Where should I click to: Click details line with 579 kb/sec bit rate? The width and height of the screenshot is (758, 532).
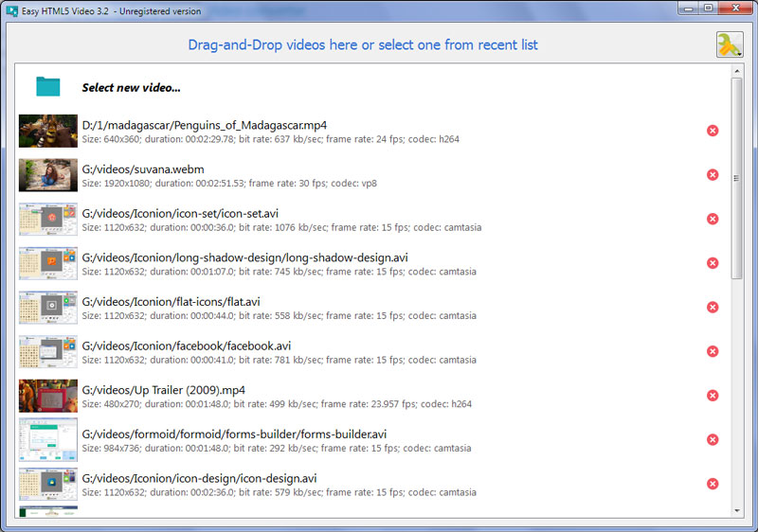coord(279,492)
